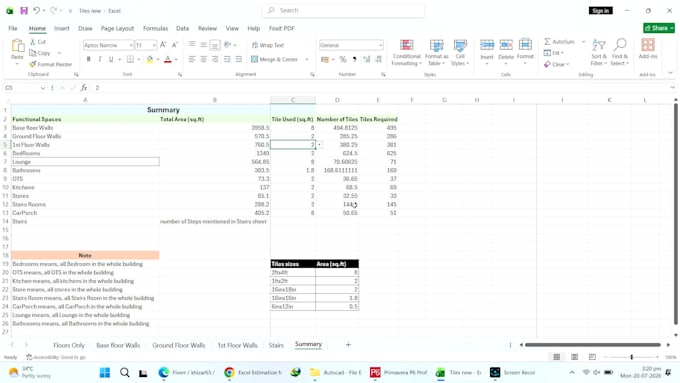Click the Insert cells icon

(x=487, y=45)
